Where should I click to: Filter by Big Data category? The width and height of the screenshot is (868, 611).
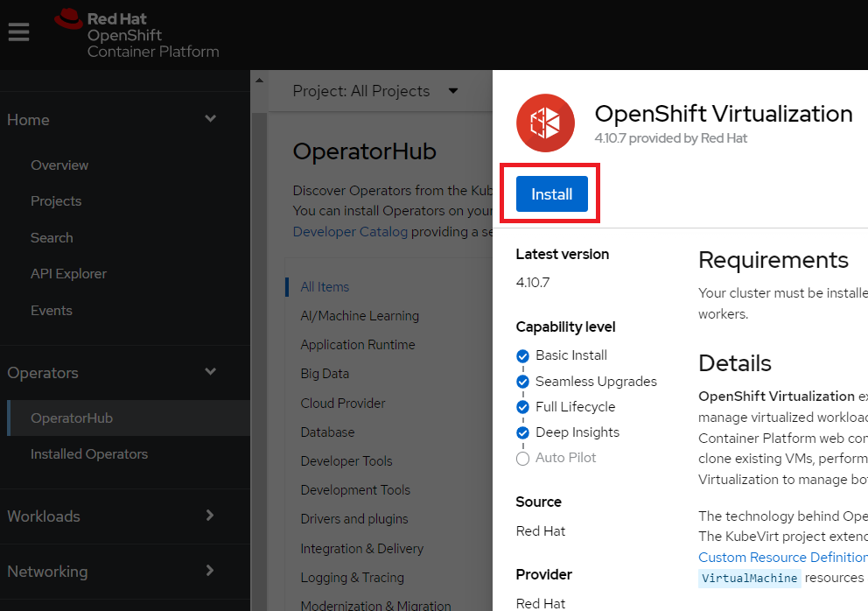click(325, 374)
